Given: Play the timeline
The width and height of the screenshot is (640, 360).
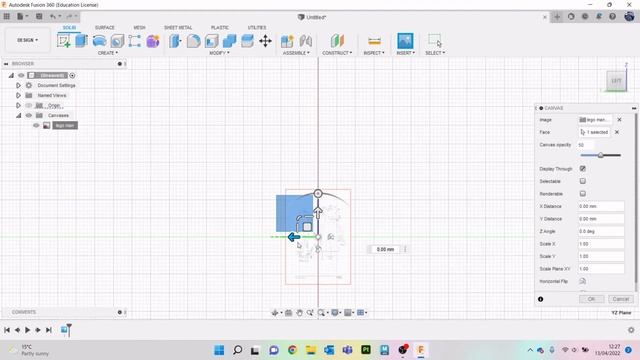Looking at the screenshot, I should click(28, 330).
